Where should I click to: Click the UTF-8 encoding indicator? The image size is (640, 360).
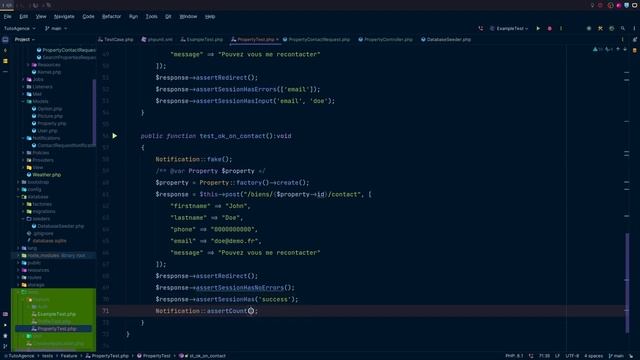click(572, 356)
